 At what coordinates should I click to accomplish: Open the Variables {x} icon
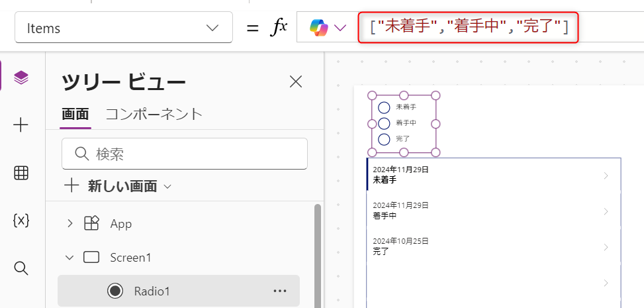coord(21,221)
